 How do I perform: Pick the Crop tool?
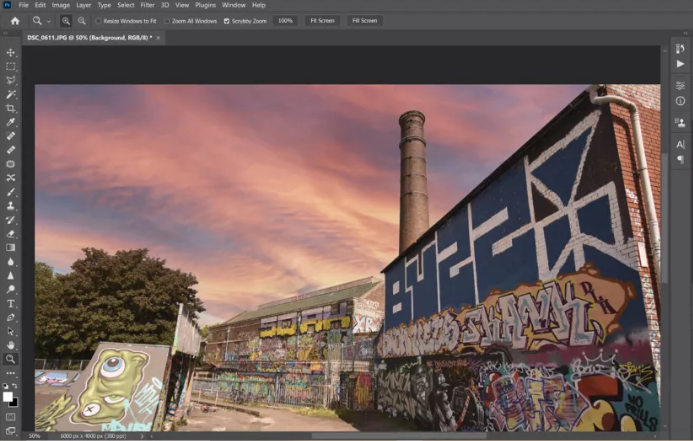point(11,108)
